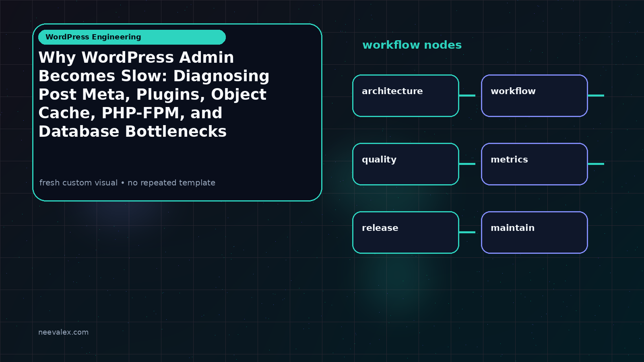Image resolution: width=644 pixels, height=362 pixels.
Task: Choose the release node
Action: click(406, 232)
